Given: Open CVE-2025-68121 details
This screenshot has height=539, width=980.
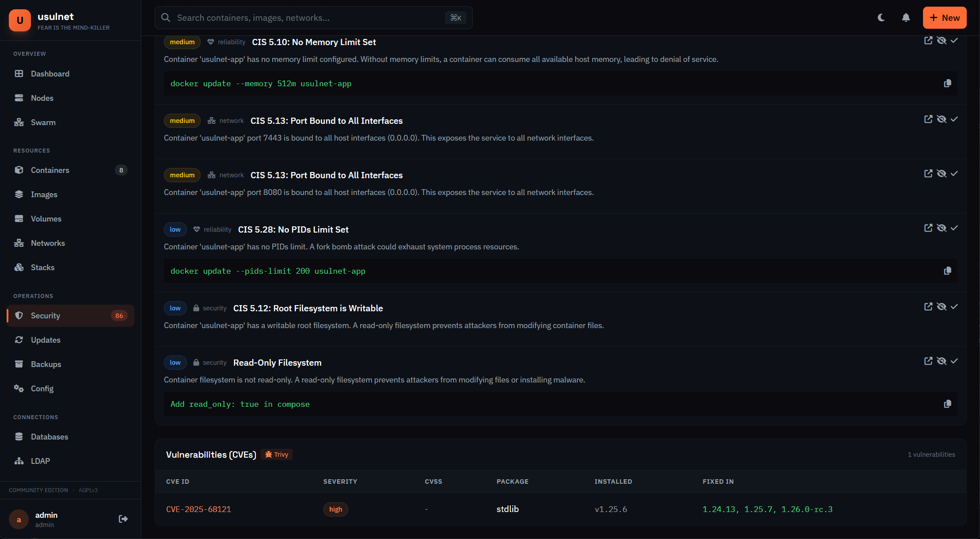Looking at the screenshot, I should (199, 509).
